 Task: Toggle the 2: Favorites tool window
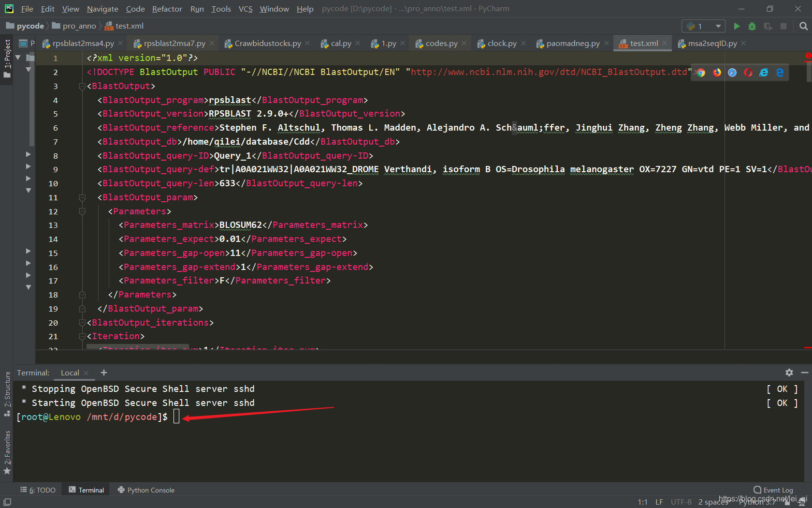(7, 451)
